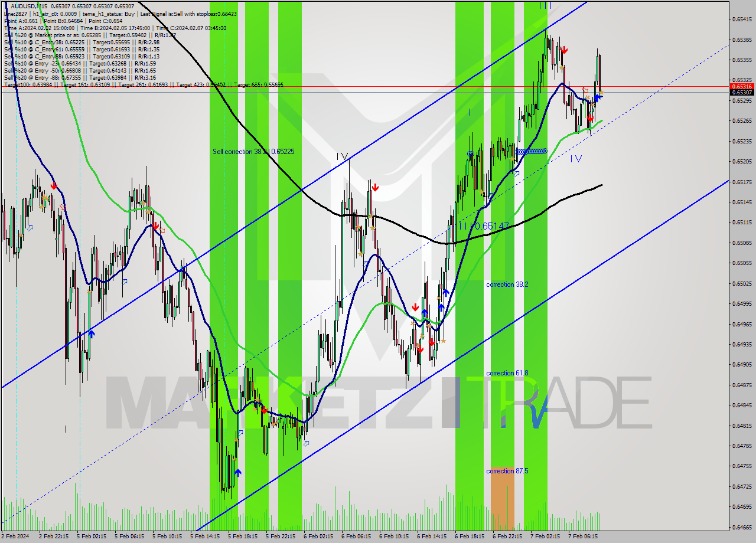756x543 pixels.
Task: Click the 0.64665 price axis label
Action: pyautogui.click(x=741, y=527)
